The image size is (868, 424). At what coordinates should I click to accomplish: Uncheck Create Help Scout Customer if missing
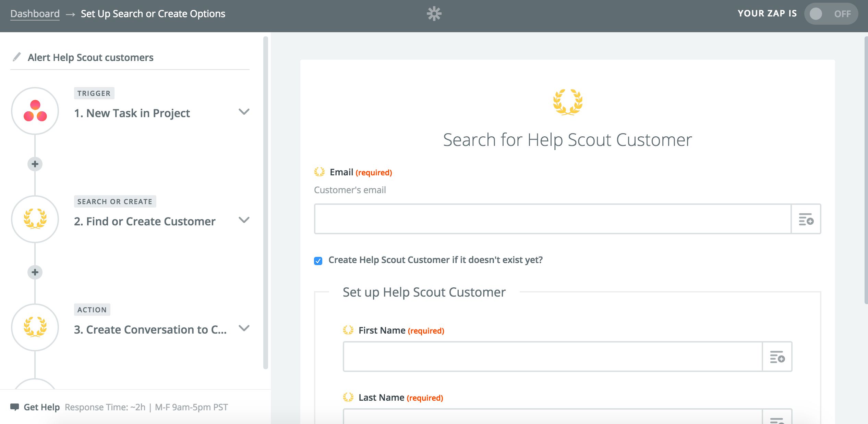coord(318,261)
